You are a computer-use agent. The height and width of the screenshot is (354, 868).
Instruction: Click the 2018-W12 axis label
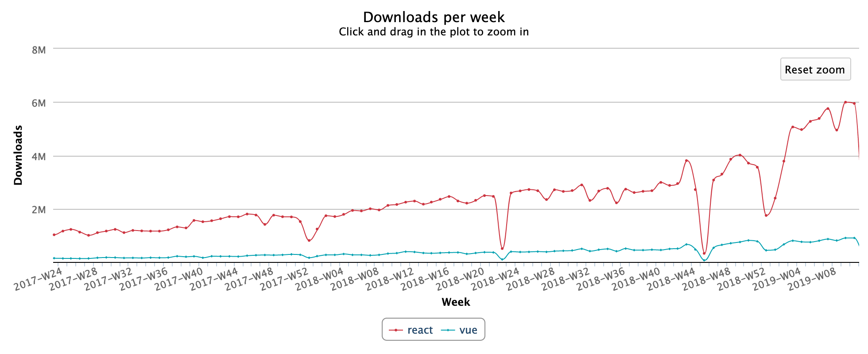pyautogui.click(x=390, y=279)
